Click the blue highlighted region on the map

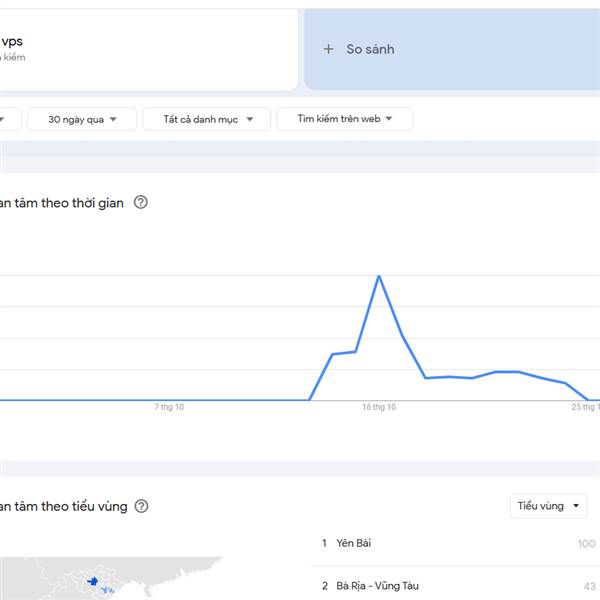point(93,581)
